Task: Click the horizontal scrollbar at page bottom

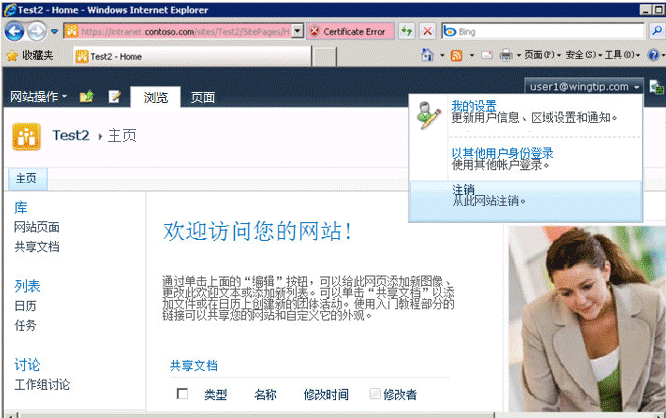Action: coord(257,415)
